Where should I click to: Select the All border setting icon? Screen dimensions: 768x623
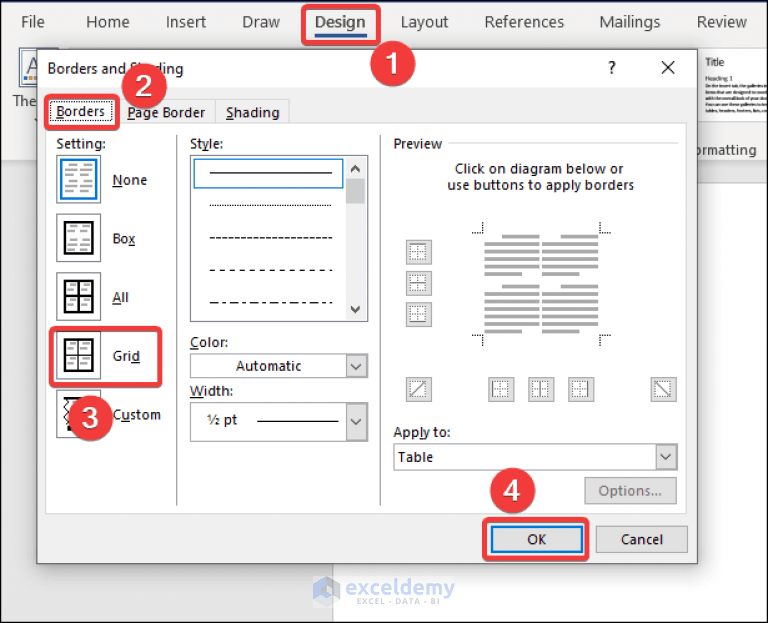[78, 297]
